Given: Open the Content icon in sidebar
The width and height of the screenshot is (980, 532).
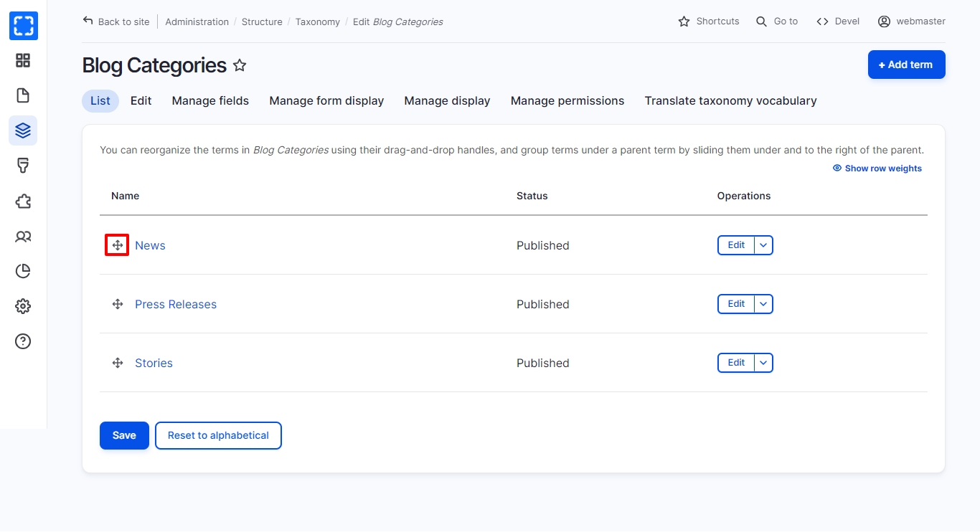Looking at the screenshot, I should [23, 95].
